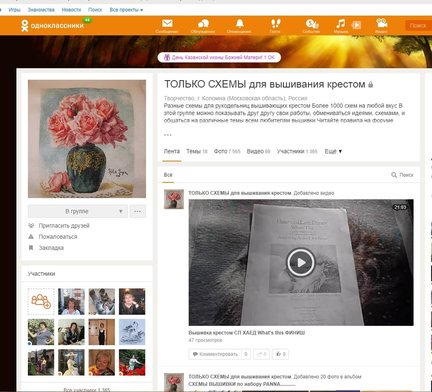
Task: Open the В группе dropdown
Action: [x=77, y=211]
